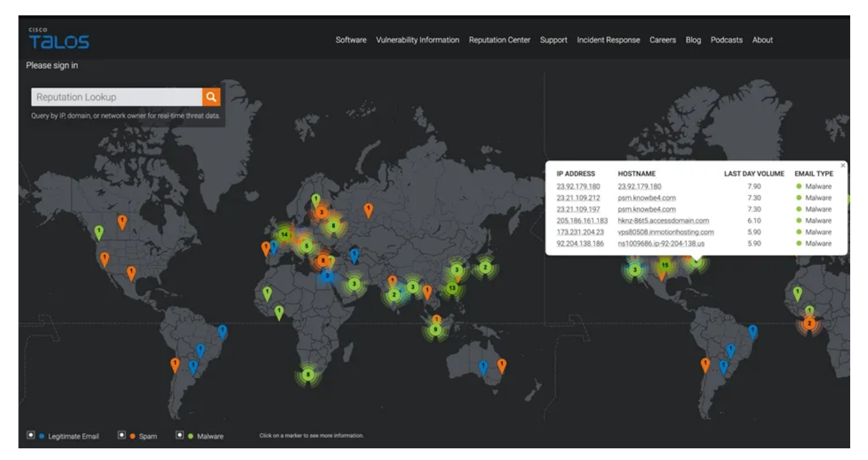The image size is (868, 460).
Task: Go to Incident Response page
Action: click(x=608, y=40)
